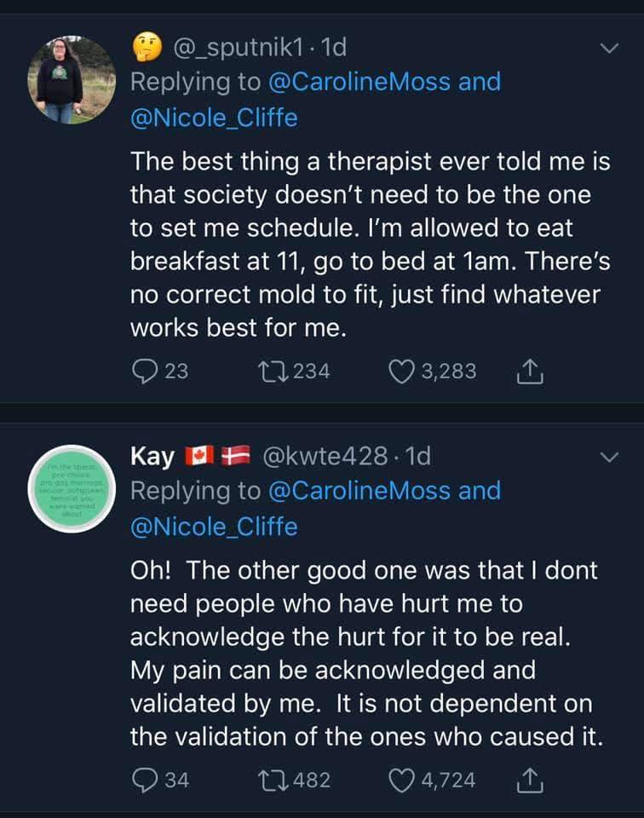Visit @Nicole_Cliffe from Kay's reply header
644x818 pixels.
(x=213, y=527)
